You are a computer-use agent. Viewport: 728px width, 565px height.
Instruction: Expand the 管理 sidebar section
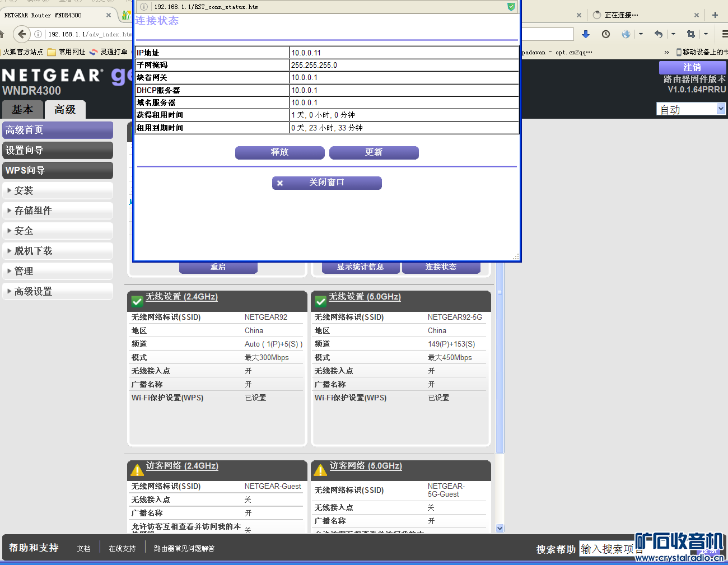coord(58,271)
